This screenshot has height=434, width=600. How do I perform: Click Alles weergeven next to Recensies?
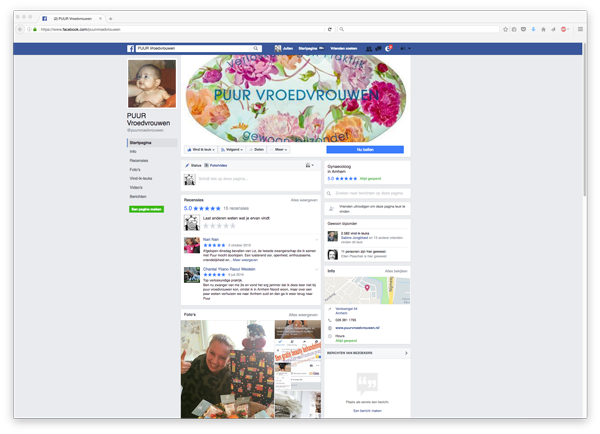tap(304, 200)
